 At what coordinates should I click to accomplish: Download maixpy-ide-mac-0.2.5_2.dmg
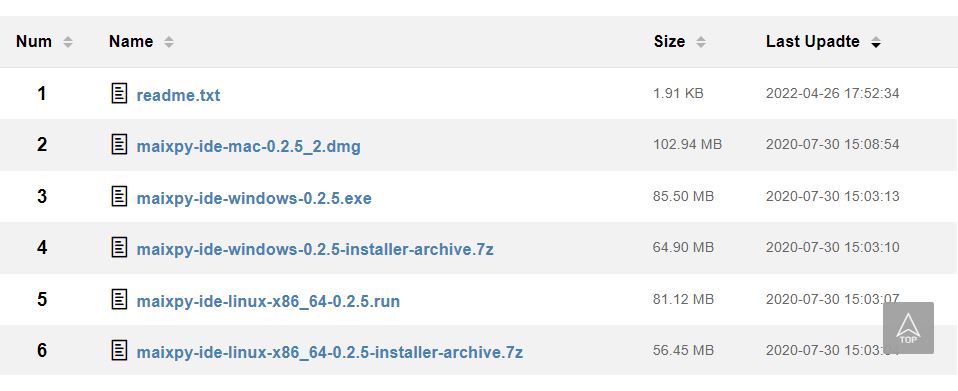pyautogui.click(x=249, y=147)
